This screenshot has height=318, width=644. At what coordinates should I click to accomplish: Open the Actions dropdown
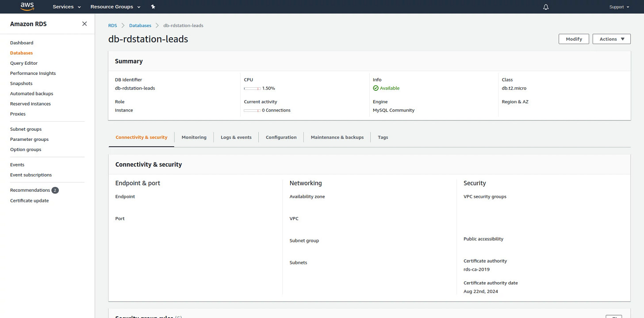(x=611, y=39)
